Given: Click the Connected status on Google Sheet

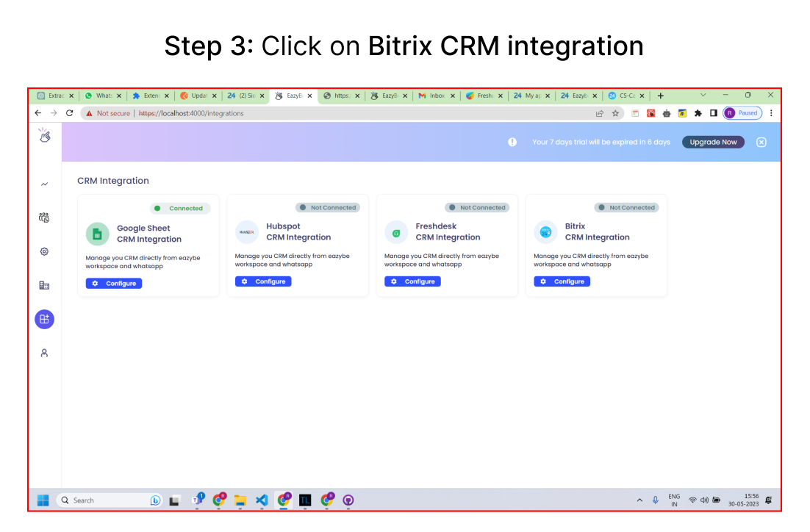Looking at the screenshot, I should point(180,208).
